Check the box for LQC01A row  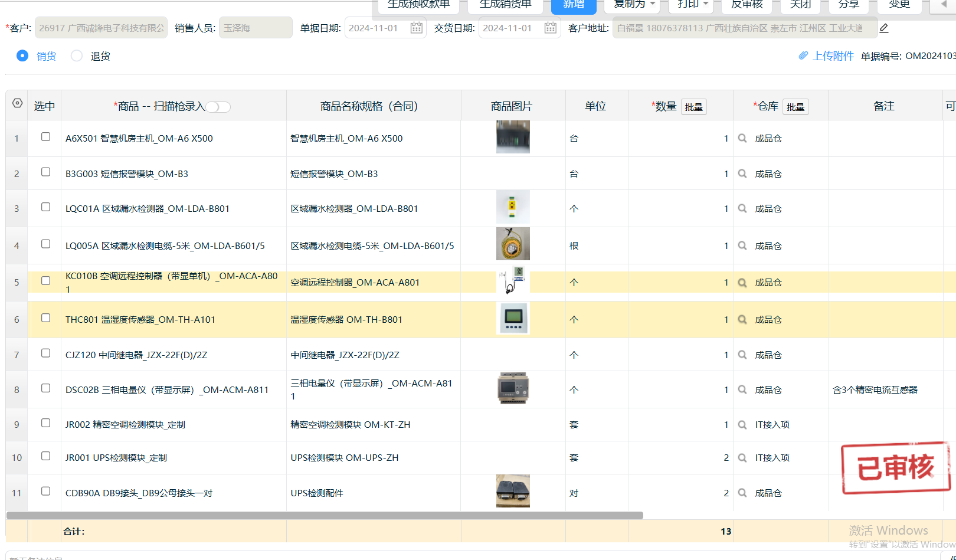45,207
